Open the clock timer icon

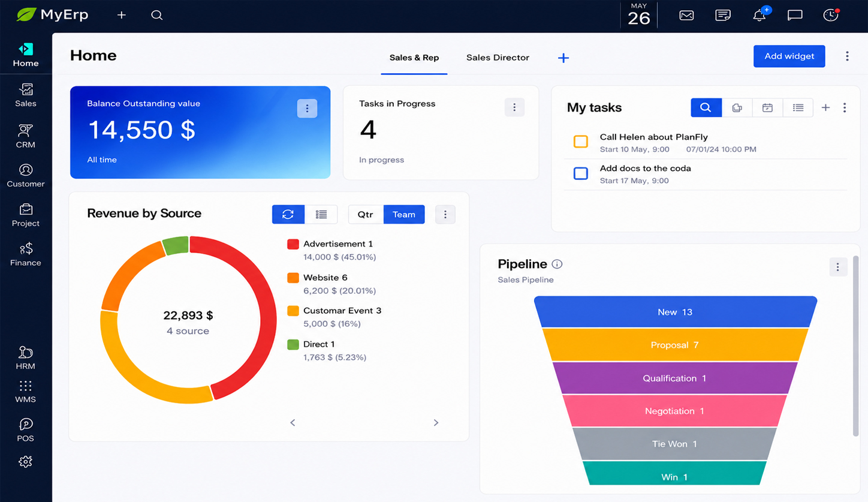[x=831, y=15]
